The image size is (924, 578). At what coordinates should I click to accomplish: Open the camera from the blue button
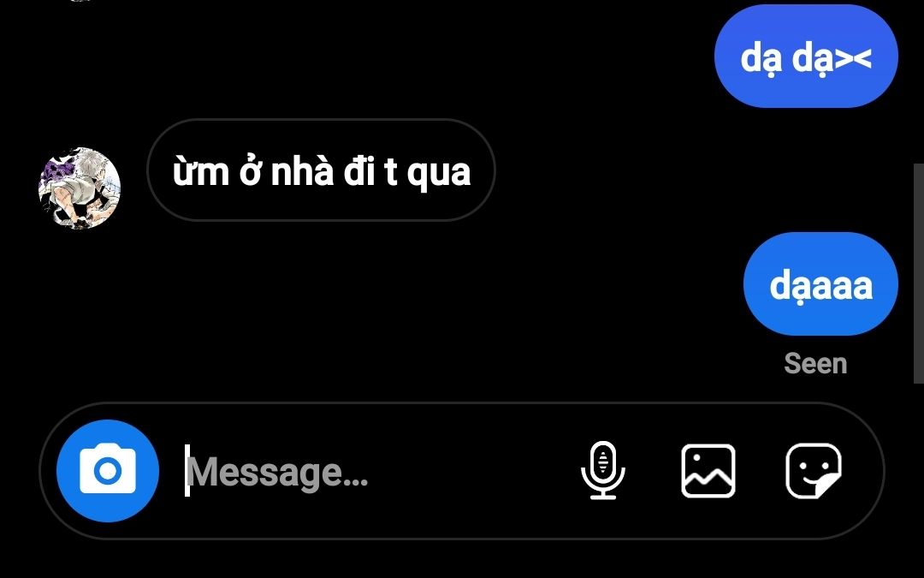(108, 471)
